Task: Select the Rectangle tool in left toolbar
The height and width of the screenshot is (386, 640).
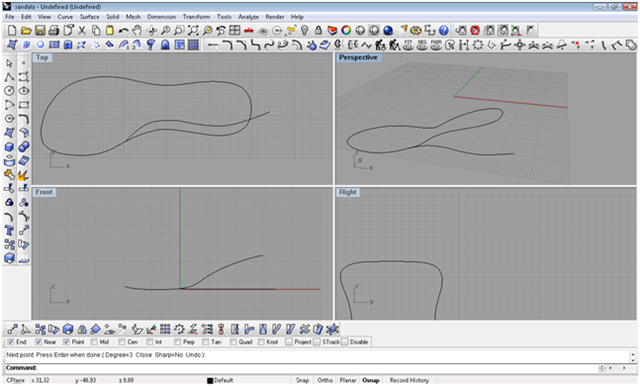Action: [x=24, y=105]
